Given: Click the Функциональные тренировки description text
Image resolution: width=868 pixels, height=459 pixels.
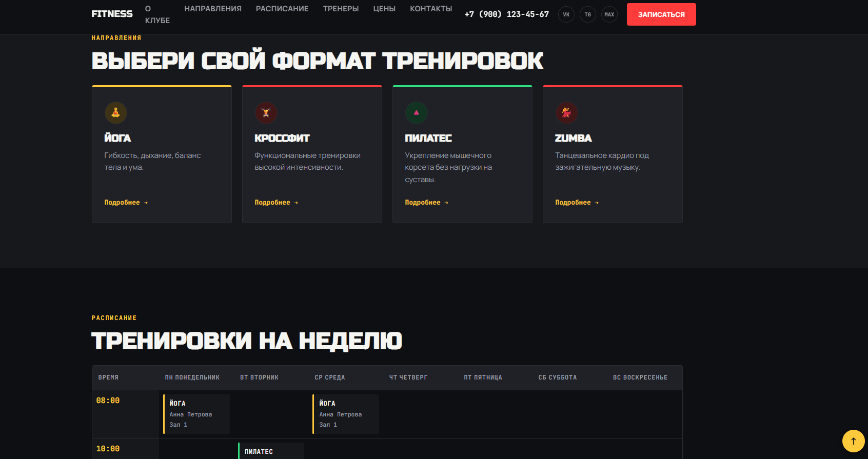Looking at the screenshot, I should 307,161.
